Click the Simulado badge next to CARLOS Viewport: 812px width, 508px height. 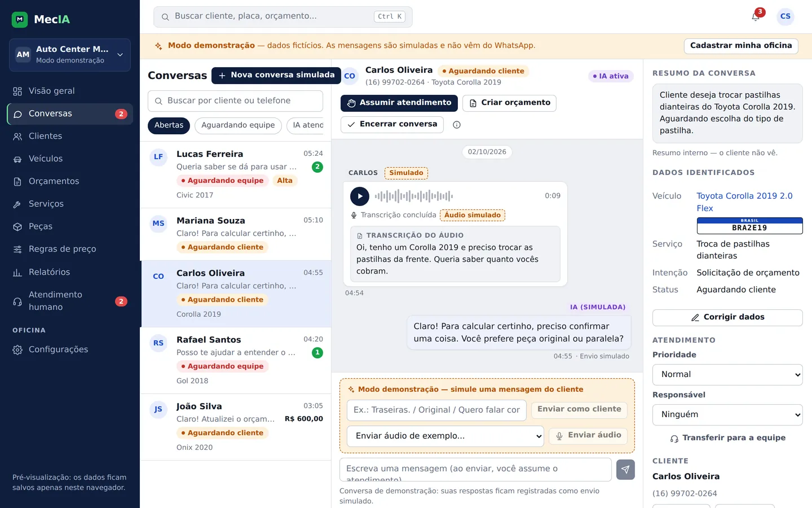406,173
